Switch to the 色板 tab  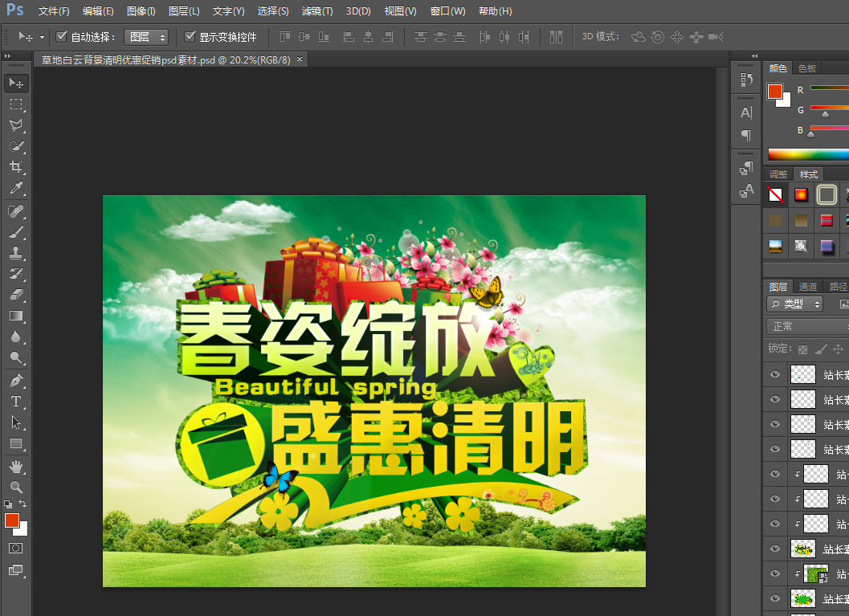pos(807,68)
